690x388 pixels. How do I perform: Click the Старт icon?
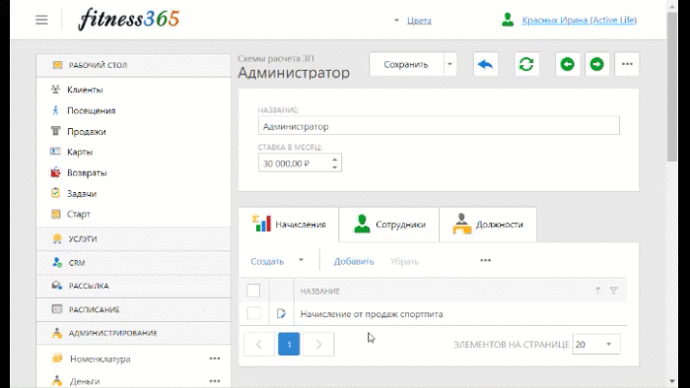click(55, 214)
